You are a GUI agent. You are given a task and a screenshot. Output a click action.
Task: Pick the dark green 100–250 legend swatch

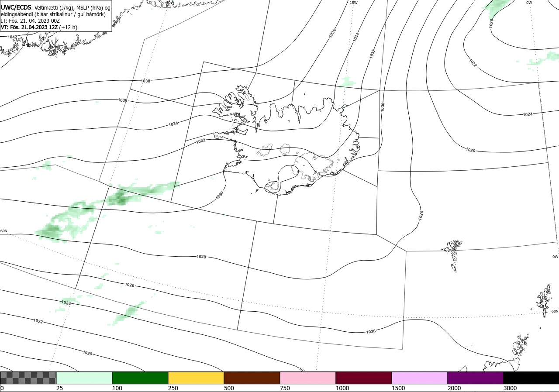(140, 378)
